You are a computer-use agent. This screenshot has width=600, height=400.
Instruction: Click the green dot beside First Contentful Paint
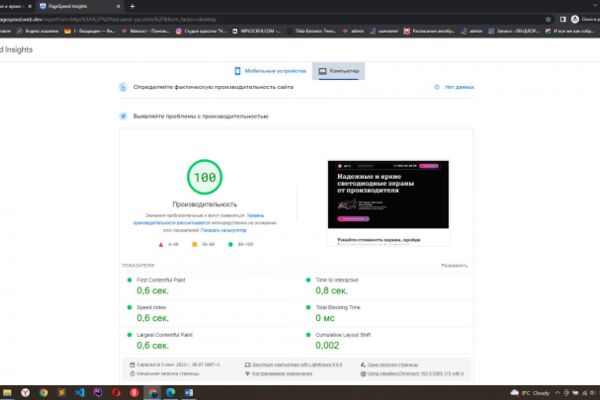point(129,280)
